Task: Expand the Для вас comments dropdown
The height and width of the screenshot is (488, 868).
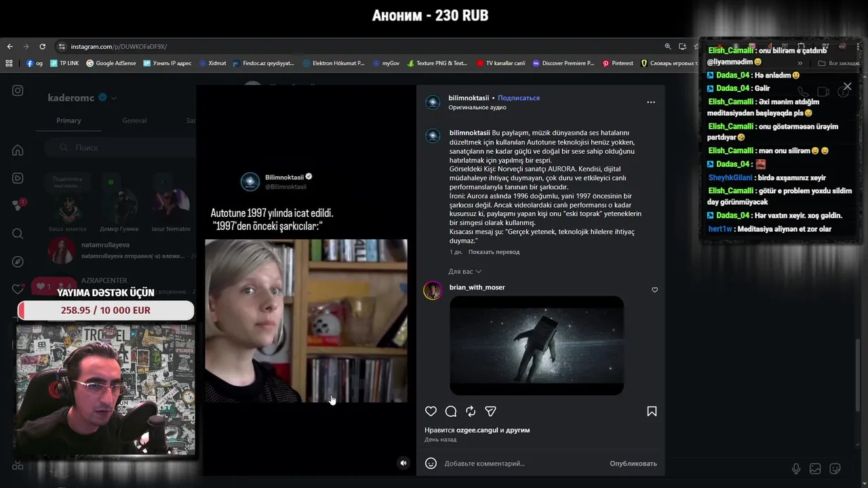Action: (x=465, y=272)
